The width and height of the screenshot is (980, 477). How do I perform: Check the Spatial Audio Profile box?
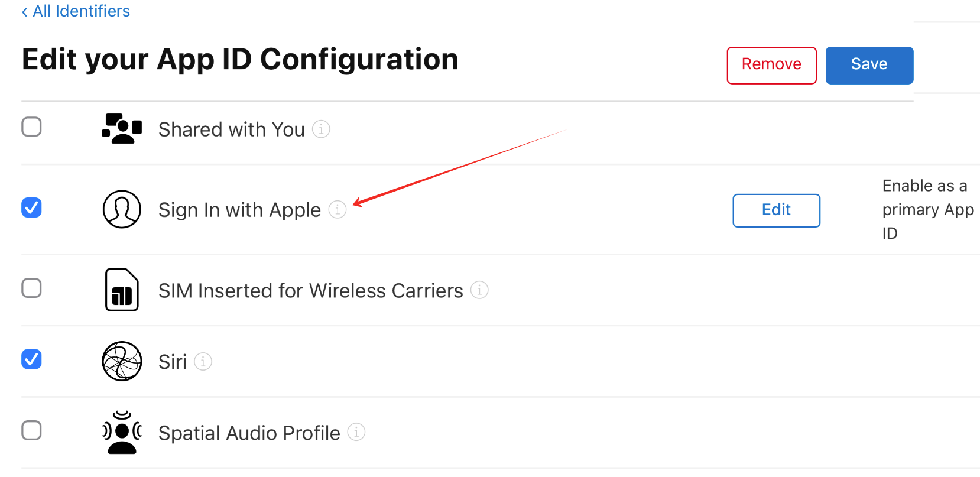pos(31,430)
